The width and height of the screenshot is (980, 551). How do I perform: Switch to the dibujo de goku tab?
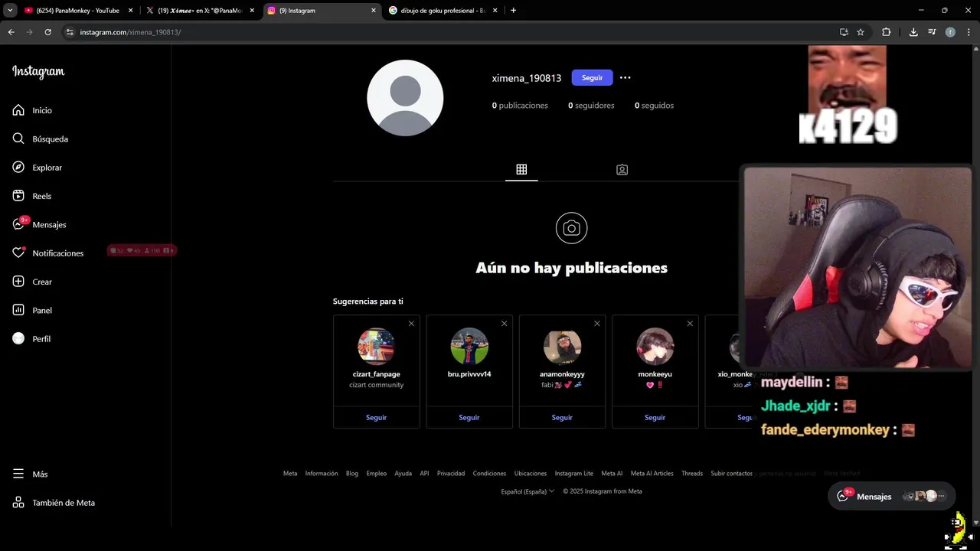(443, 11)
